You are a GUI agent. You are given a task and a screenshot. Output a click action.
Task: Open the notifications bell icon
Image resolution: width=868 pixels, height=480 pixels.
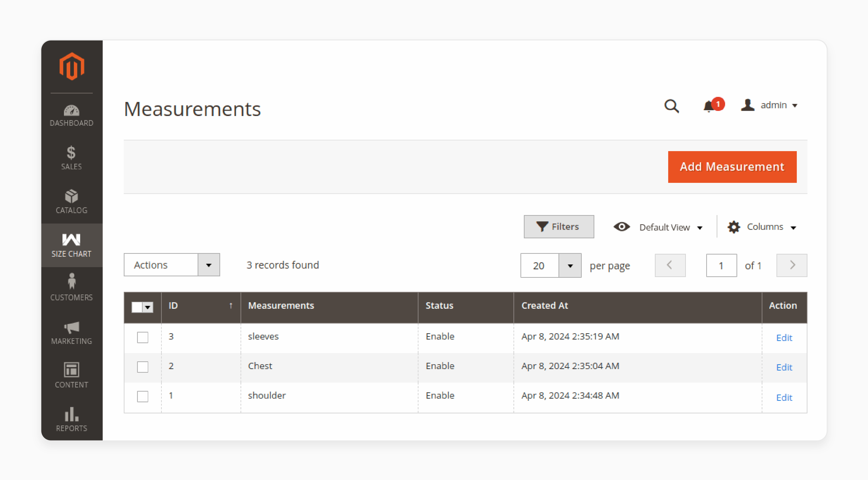click(x=709, y=107)
